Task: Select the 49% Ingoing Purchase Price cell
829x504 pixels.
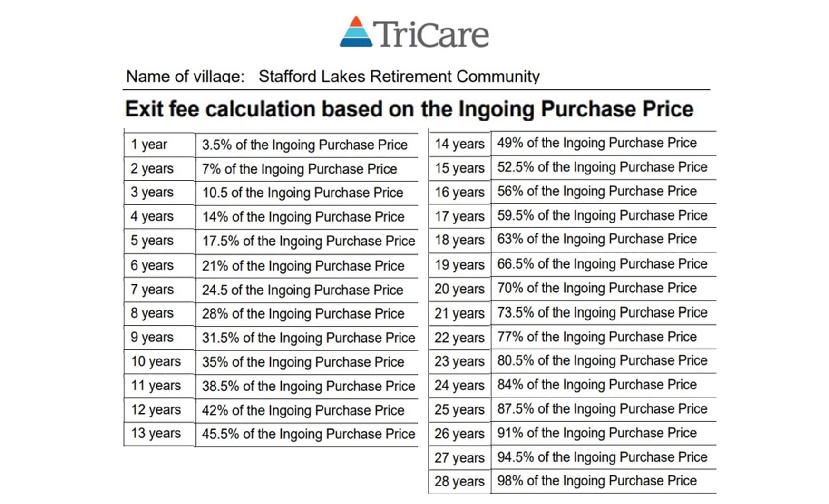Action: pyautogui.click(x=597, y=143)
